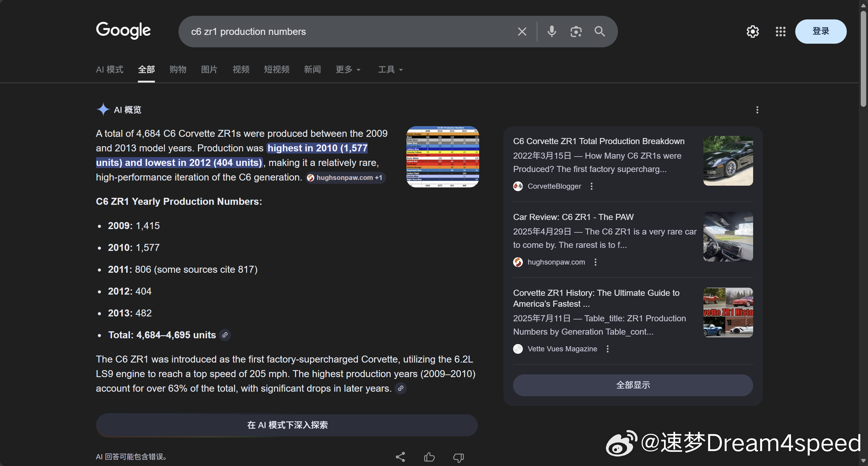Open link icon beside Total units
Screen dimensions: 868x466
pyautogui.click(x=225, y=335)
